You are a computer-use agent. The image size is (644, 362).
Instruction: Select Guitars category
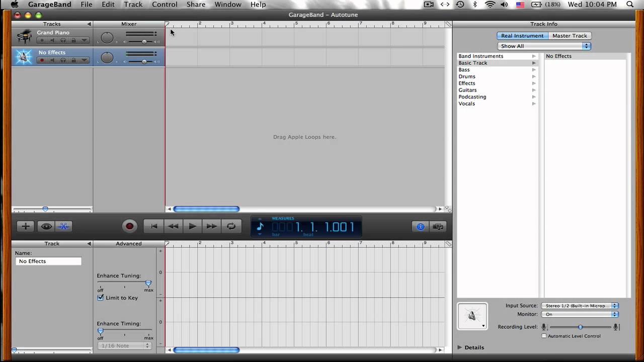click(x=497, y=90)
